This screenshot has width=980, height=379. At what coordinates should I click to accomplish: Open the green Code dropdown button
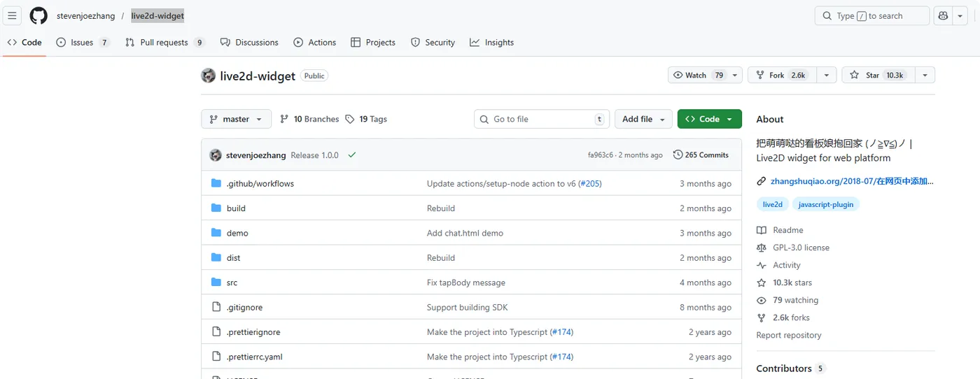click(709, 119)
